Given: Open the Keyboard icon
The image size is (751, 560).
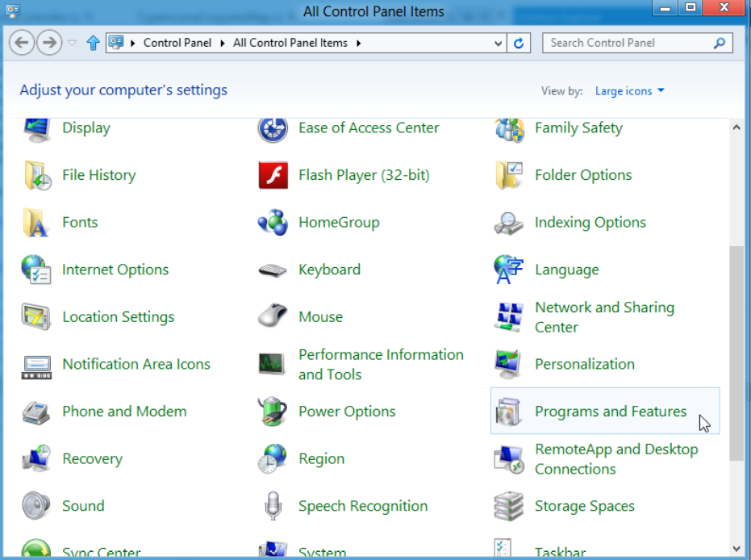Looking at the screenshot, I should coord(273,270).
